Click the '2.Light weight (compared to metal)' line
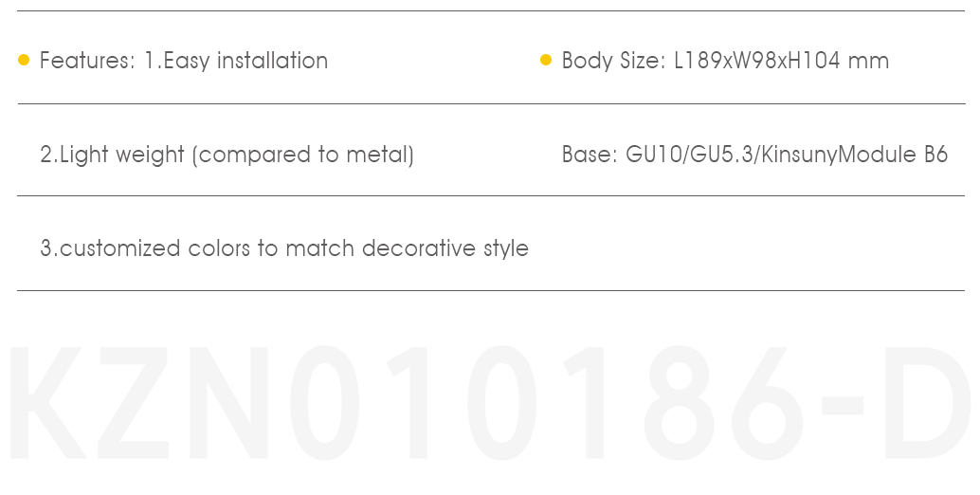 [x=227, y=155]
